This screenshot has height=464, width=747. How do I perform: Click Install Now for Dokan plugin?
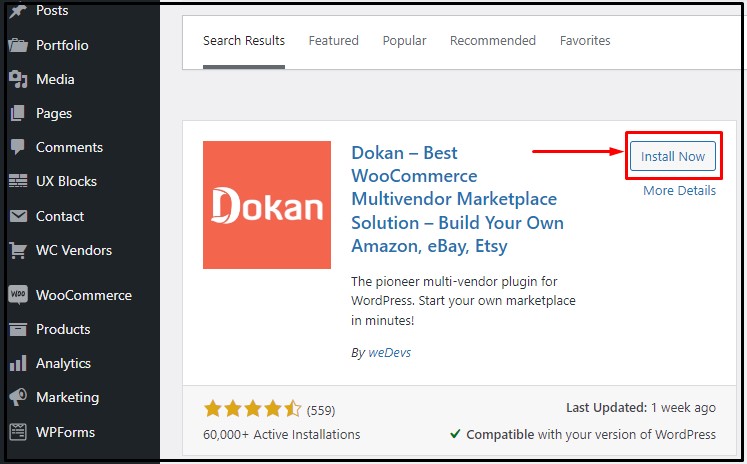click(x=673, y=156)
